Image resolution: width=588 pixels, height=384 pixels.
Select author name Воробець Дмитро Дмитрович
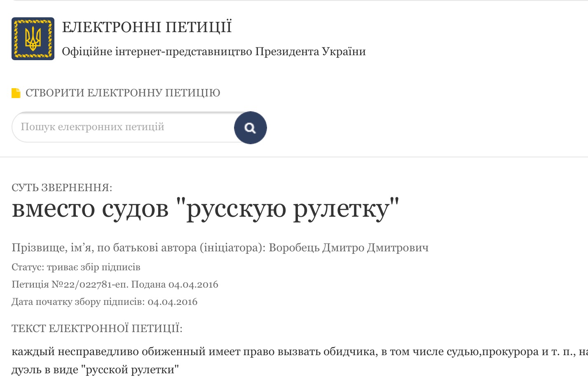pyautogui.click(x=349, y=248)
